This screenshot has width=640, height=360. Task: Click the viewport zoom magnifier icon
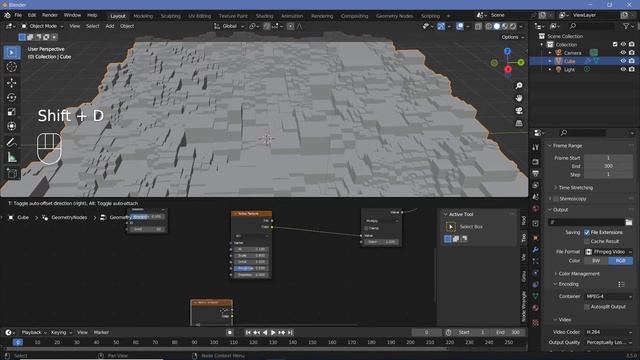click(x=519, y=86)
